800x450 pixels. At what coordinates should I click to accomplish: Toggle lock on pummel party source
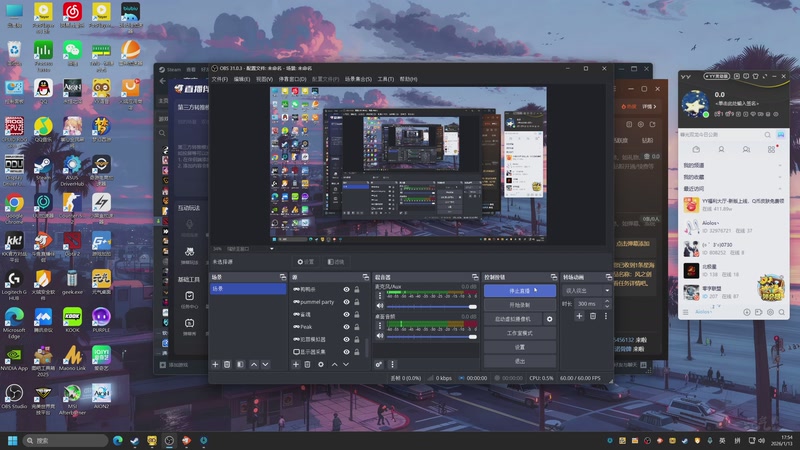click(357, 302)
